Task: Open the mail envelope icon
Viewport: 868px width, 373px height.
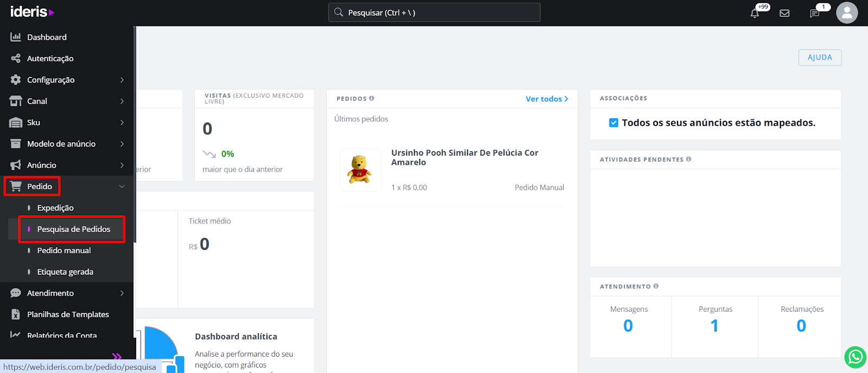Action: coord(784,13)
